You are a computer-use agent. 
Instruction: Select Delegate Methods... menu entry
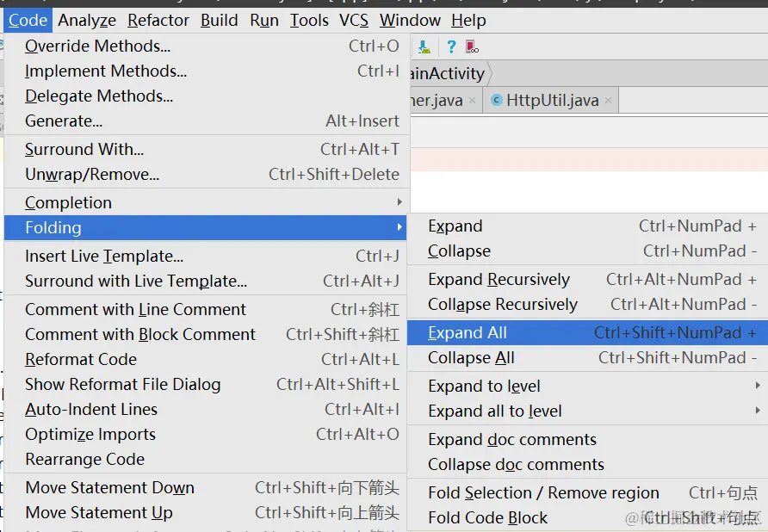(207, 96)
